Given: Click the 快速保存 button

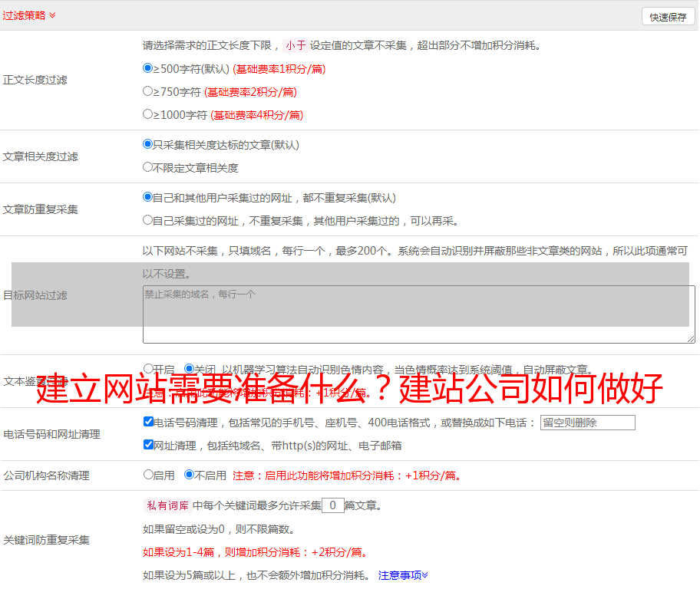Looking at the screenshot, I should tap(668, 17).
